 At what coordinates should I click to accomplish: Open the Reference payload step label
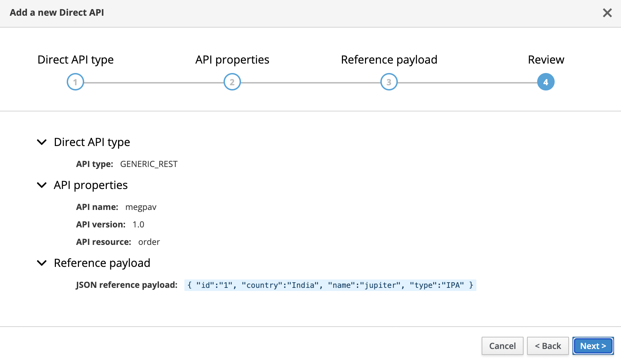click(389, 60)
